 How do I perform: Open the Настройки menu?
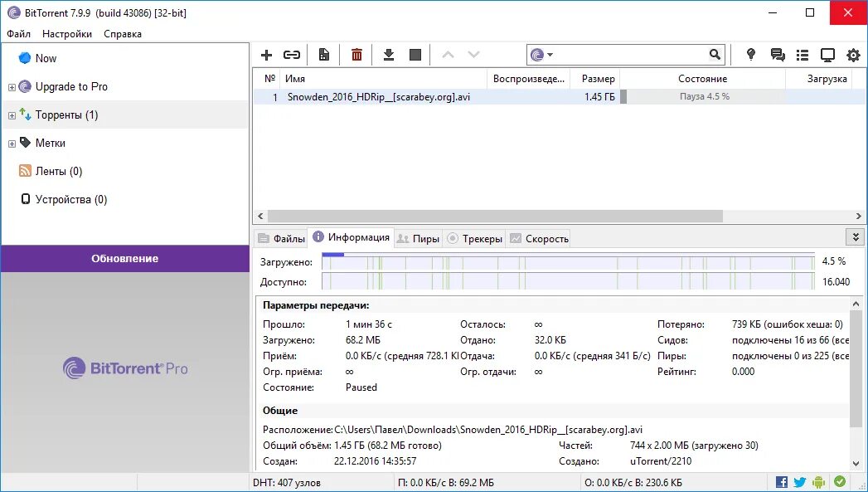(67, 34)
